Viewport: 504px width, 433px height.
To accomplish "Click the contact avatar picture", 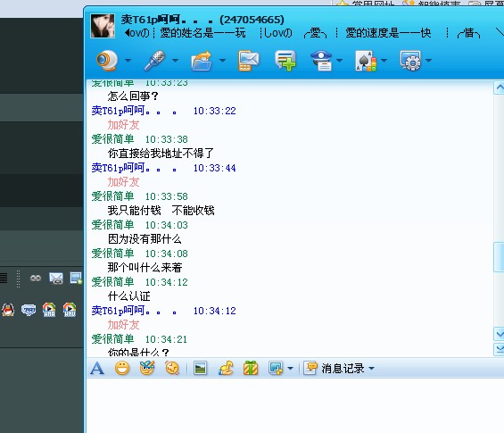I will [x=103, y=26].
